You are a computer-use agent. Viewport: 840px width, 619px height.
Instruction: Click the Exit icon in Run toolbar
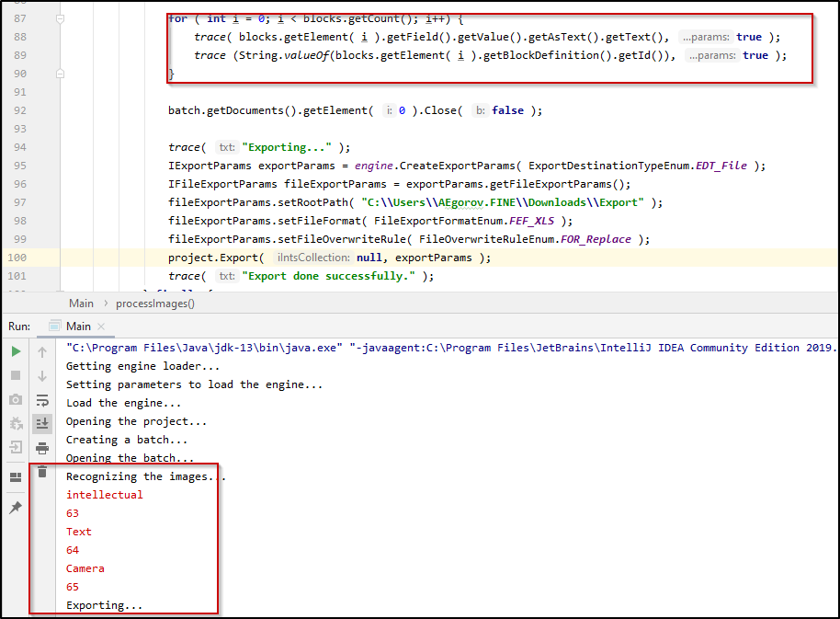(x=16, y=447)
